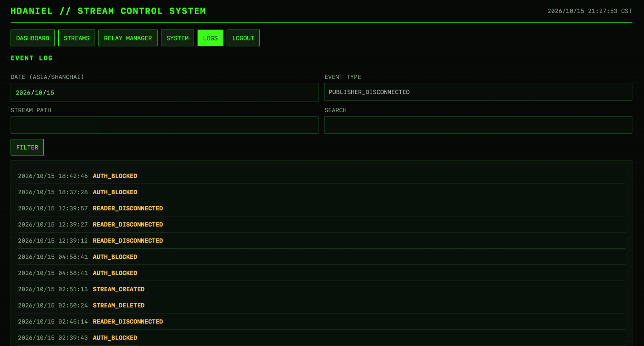
Task: Apply filters with the Filter button
Action: [x=27, y=147]
